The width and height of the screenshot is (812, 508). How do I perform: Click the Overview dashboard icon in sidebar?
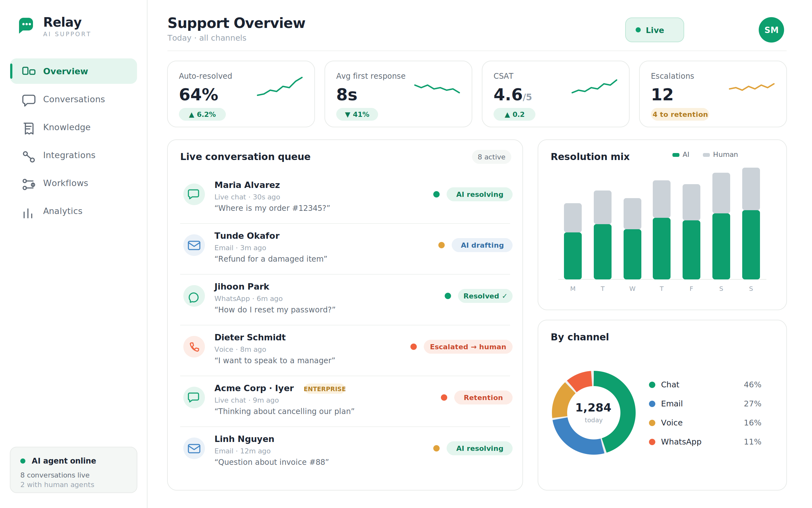(29, 71)
